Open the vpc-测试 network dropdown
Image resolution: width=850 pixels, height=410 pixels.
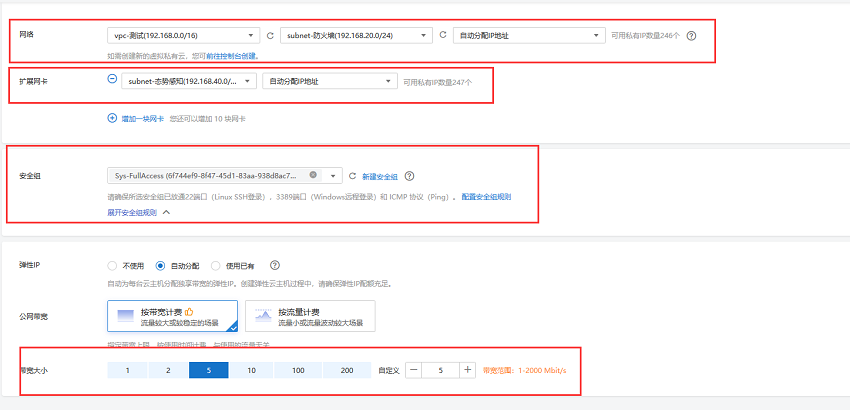point(183,35)
